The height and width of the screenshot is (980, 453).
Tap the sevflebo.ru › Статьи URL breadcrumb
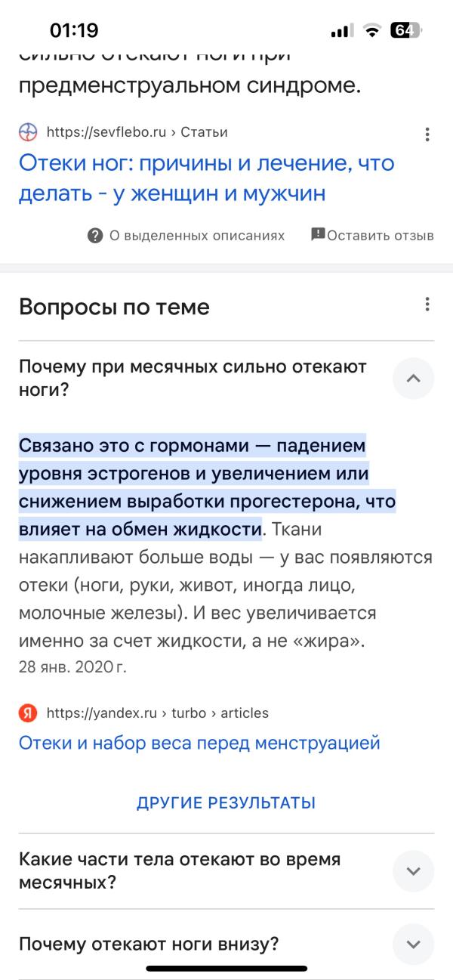[x=137, y=132]
